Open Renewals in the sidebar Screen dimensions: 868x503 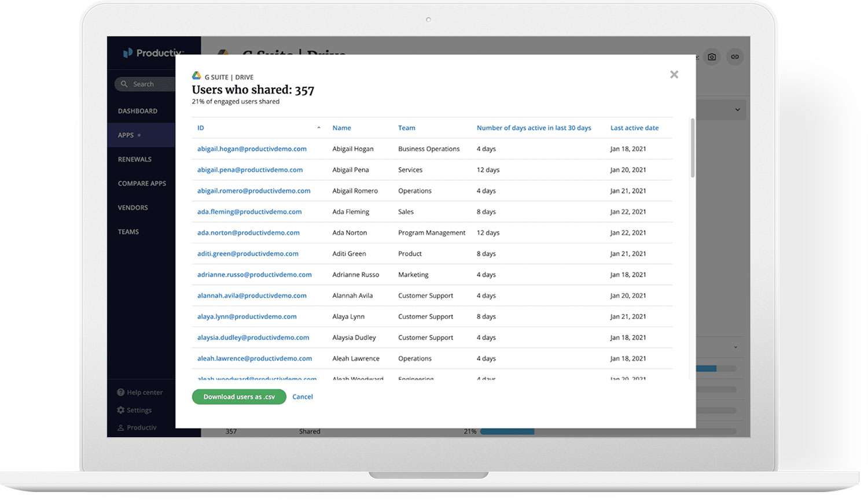[x=136, y=161]
